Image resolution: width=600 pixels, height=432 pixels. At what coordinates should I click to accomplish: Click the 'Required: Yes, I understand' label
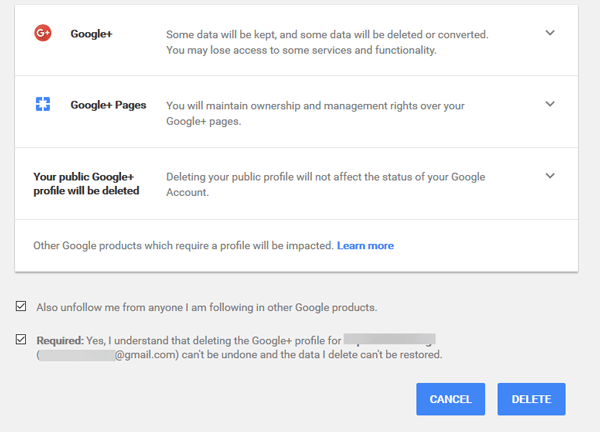(x=239, y=347)
